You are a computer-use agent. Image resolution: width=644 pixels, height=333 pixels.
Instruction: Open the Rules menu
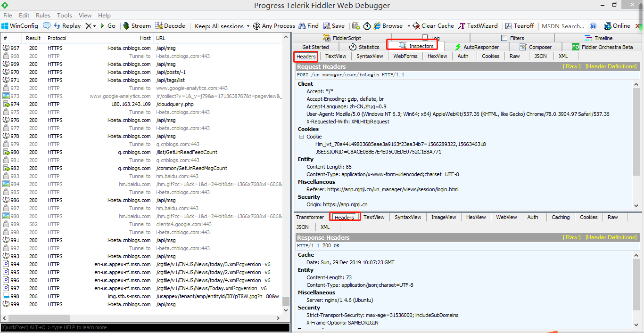(43, 15)
